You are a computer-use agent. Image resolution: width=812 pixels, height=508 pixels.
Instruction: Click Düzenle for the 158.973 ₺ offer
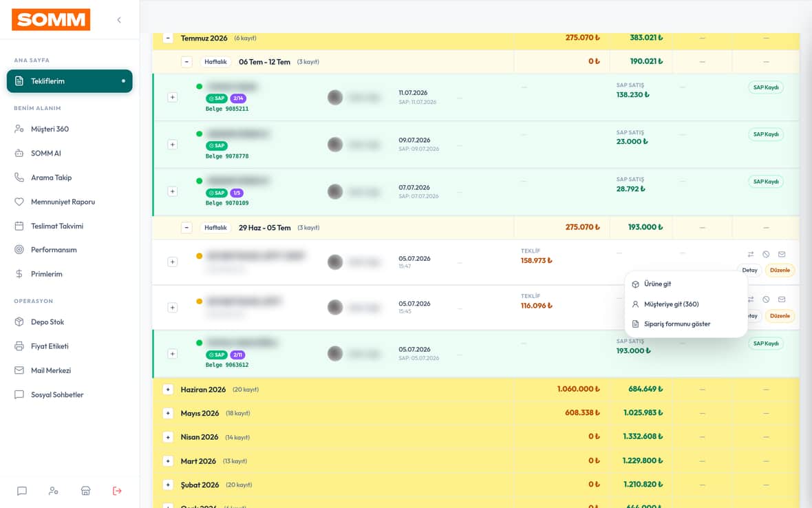click(780, 271)
